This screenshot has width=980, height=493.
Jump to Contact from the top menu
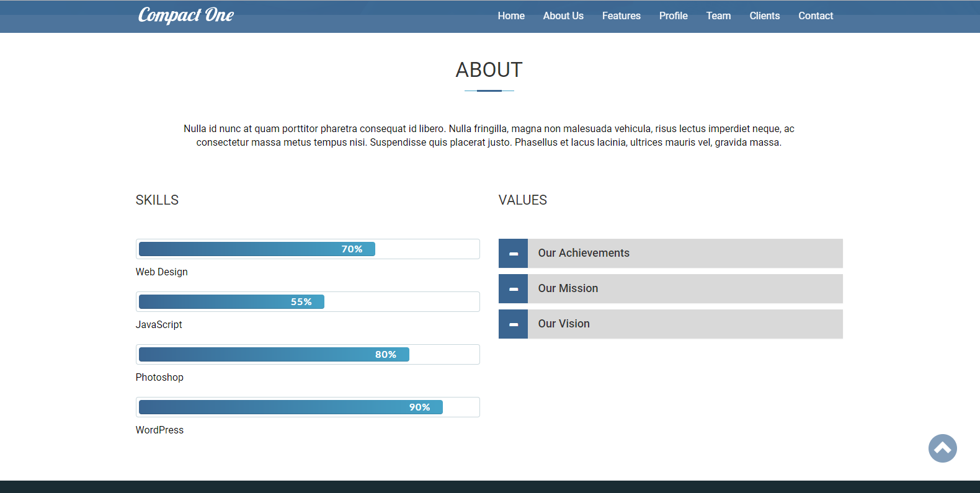815,16
